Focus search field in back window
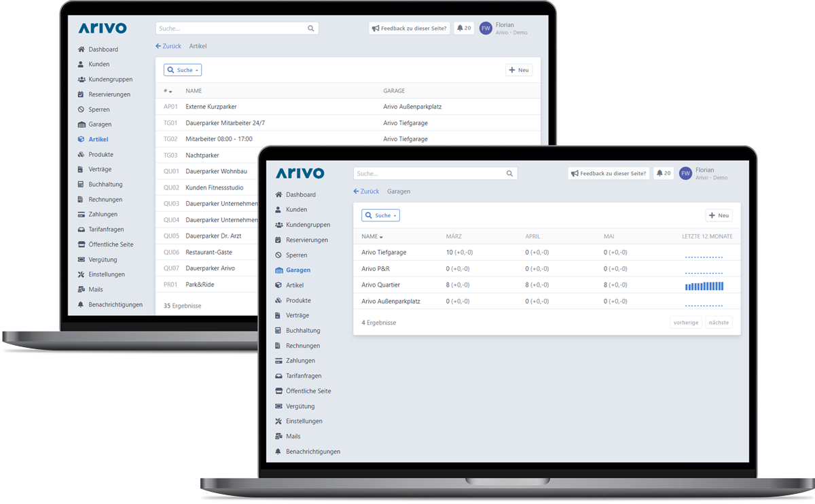Viewport: 815px width, 504px height. [237, 29]
